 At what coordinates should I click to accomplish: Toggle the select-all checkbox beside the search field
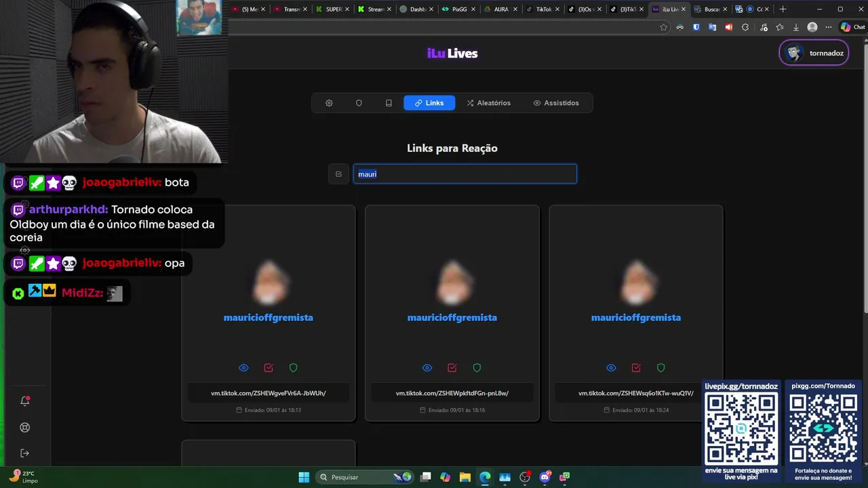coord(338,174)
